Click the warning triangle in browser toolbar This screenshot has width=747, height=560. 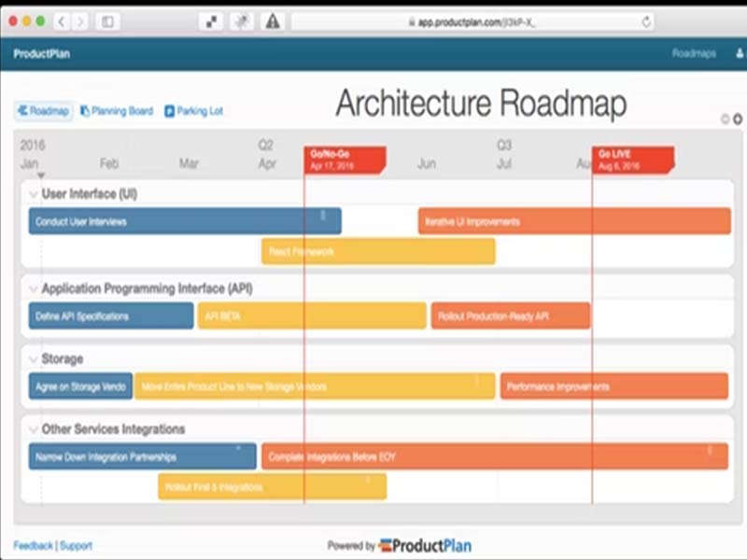click(x=271, y=19)
